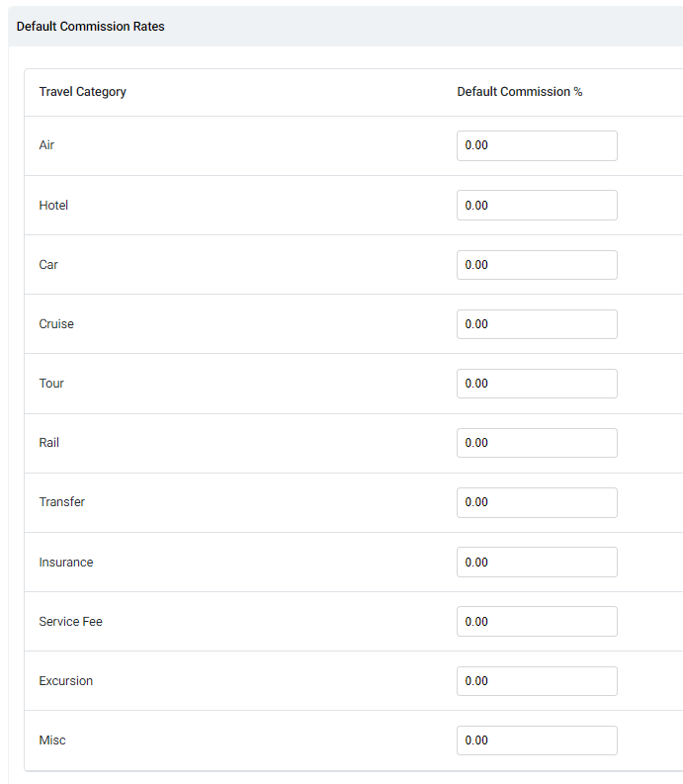Click the Hotel category label
Screen dimensions: 683x784
[53, 205]
